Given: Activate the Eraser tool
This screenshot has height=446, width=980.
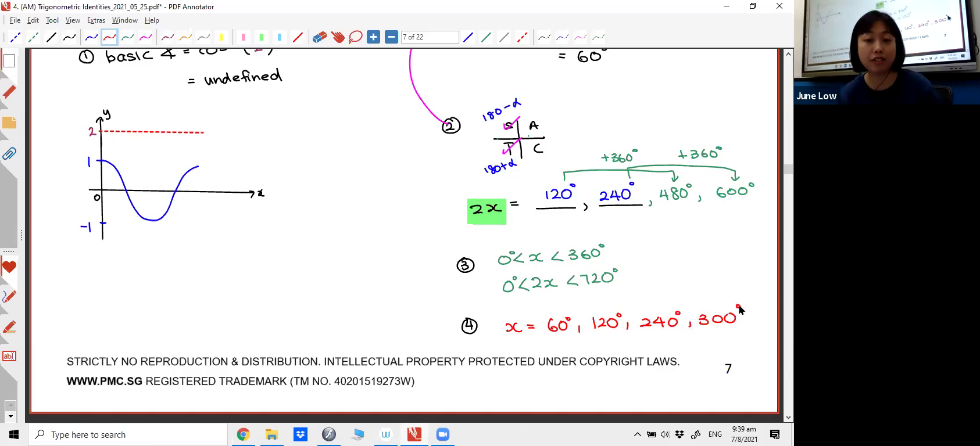Looking at the screenshot, I should click(319, 37).
